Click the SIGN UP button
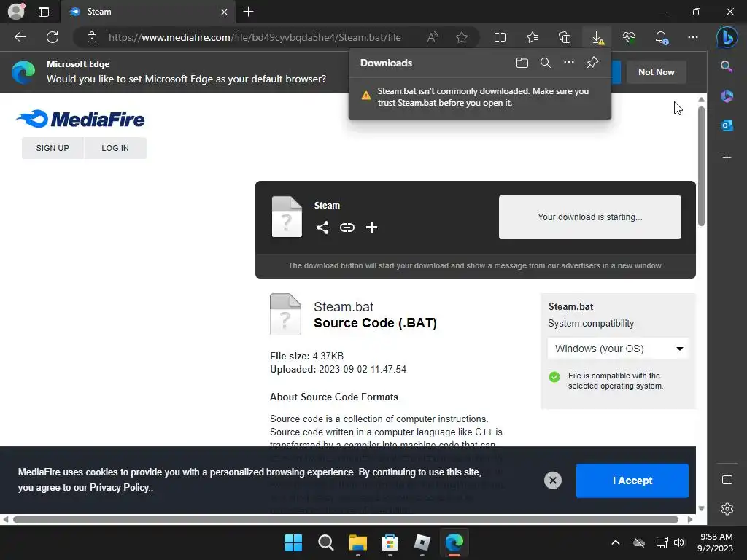The height and width of the screenshot is (560, 747). click(x=53, y=148)
